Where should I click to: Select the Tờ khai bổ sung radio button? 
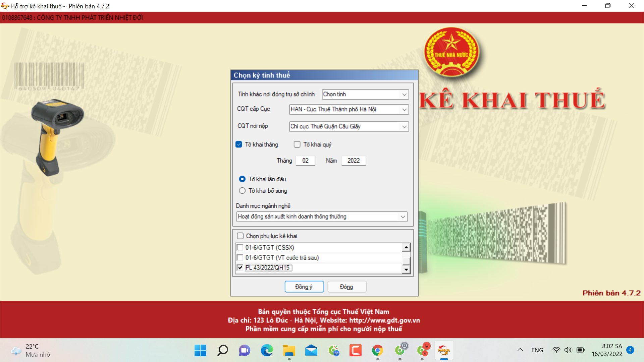pyautogui.click(x=242, y=191)
